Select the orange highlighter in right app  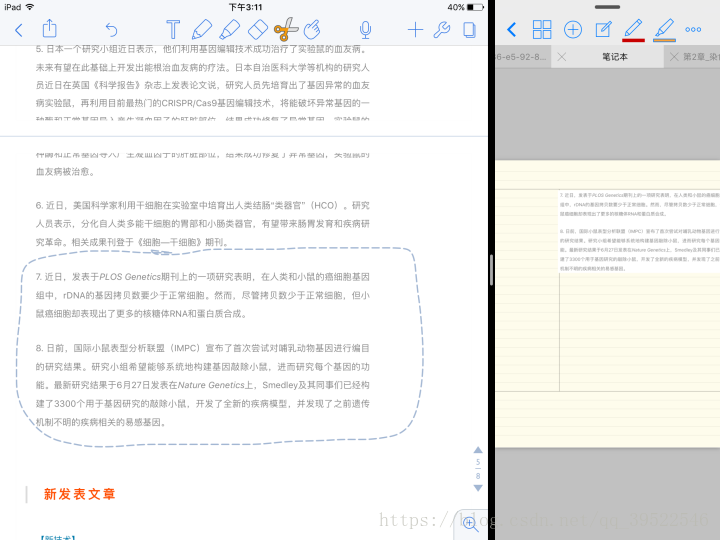[x=664, y=30]
